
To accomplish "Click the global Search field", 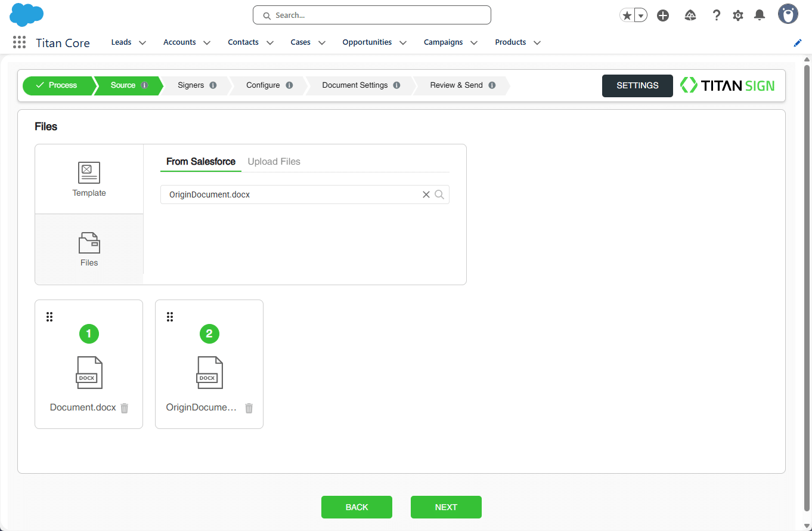I will [x=371, y=16].
